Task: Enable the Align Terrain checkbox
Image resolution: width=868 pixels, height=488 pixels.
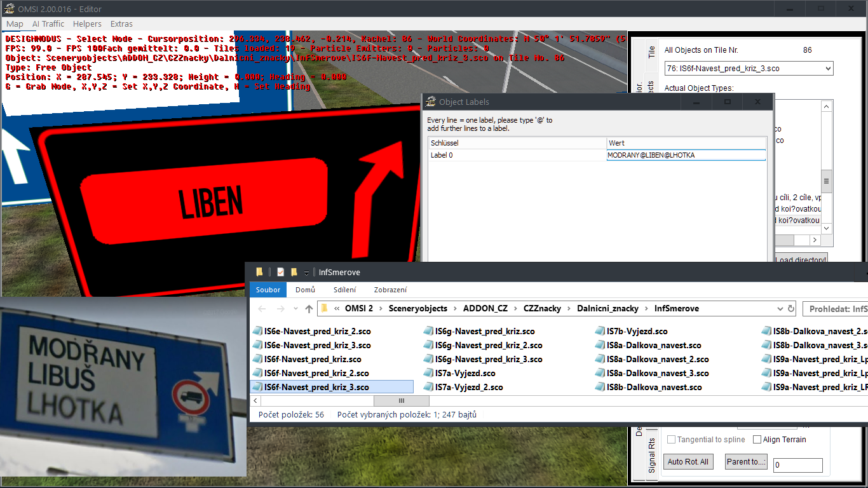Action: (757, 440)
